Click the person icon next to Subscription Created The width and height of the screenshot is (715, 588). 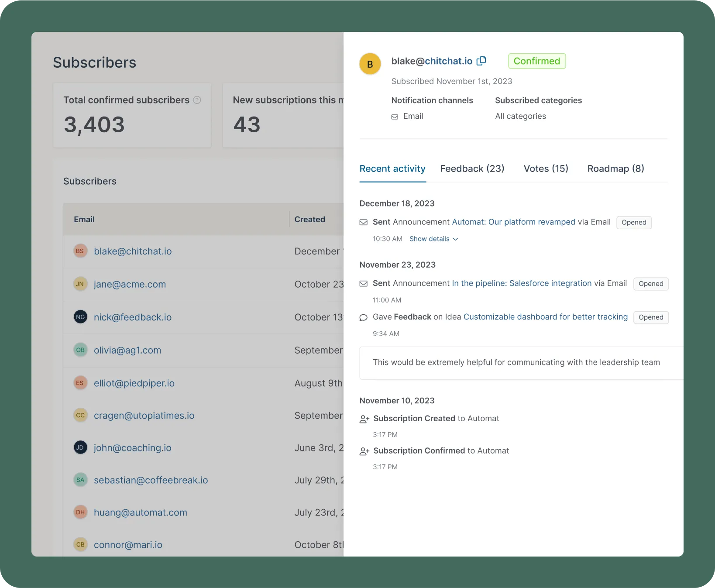364,419
